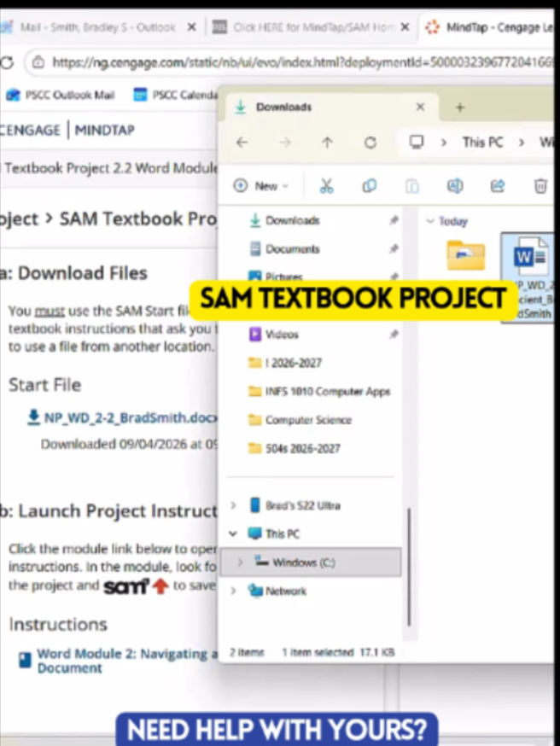Collapse the Today group in file list
560x746 pixels.
(x=430, y=221)
